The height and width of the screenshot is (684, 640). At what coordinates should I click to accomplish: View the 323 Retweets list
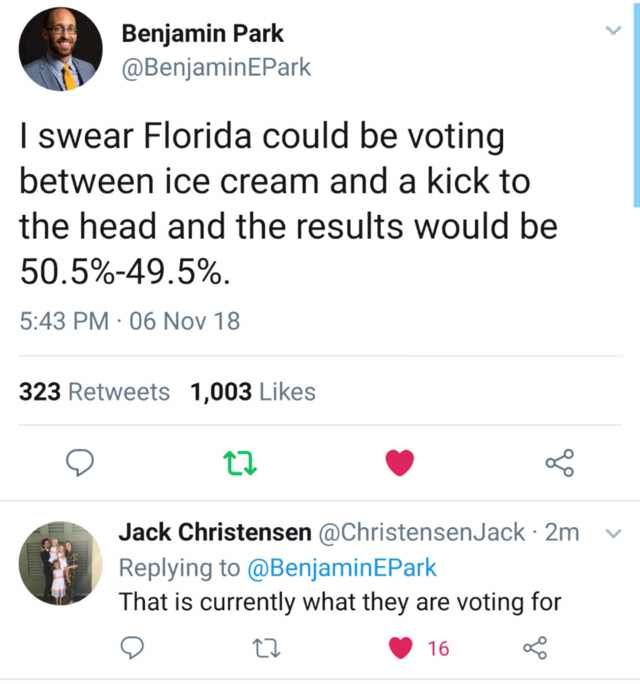pyautogui.click(x=95, y=393)
